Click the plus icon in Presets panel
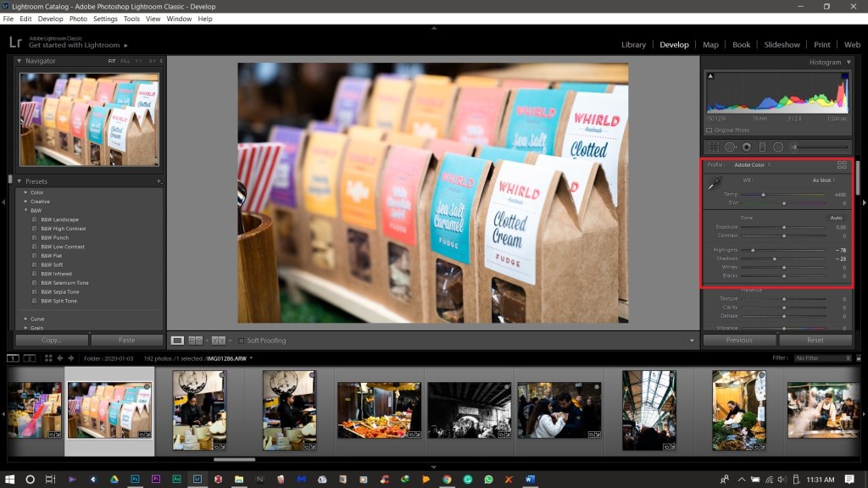Viewport: 868px width, 488px height. pos(159,181)
